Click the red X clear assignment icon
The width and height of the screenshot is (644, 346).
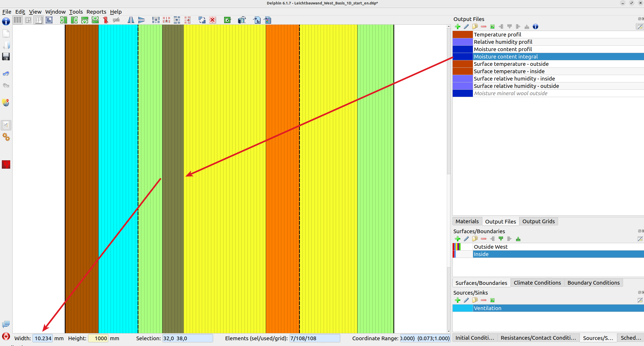tap(213, 20)
